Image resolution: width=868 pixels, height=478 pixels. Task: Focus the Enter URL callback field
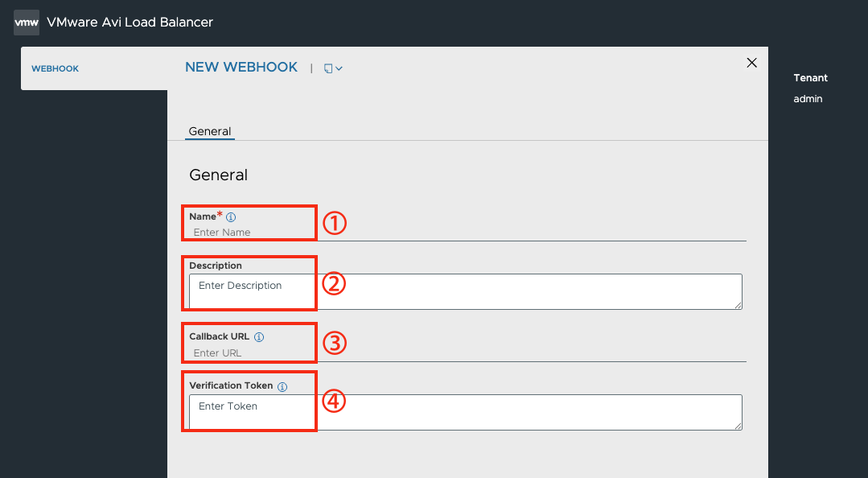[x=467, y=352]
